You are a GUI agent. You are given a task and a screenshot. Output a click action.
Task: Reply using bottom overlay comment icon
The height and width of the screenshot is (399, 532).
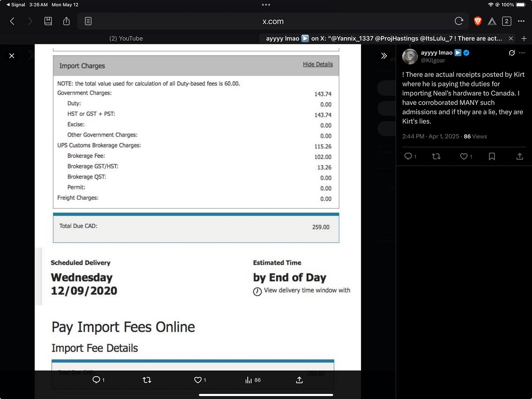[96, 380]
